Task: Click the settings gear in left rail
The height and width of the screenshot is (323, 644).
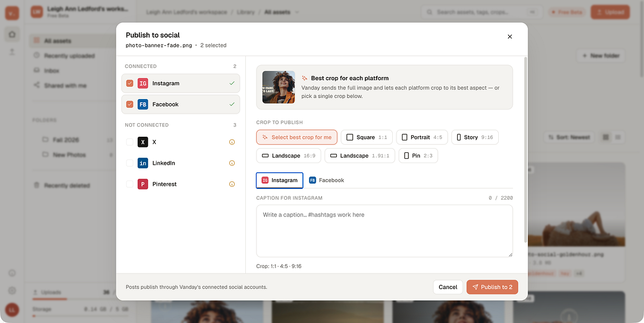Action: [12, 291]
